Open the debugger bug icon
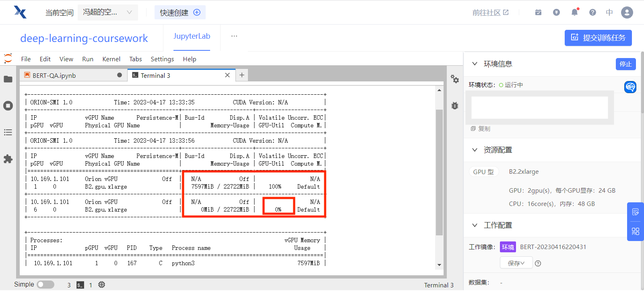644x291 pixels. click(x=455, y=106)
